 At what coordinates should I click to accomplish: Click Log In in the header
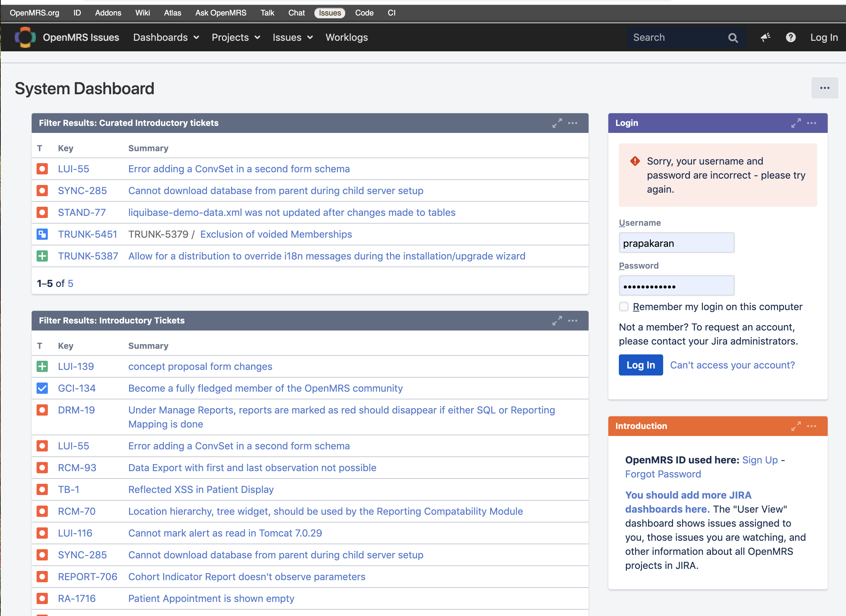824,37
